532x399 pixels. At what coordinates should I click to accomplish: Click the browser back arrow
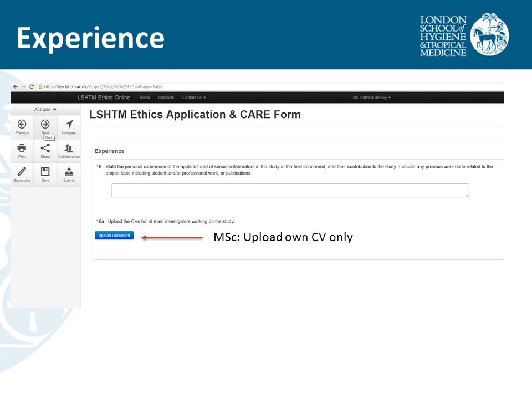(x=16, y=86)
